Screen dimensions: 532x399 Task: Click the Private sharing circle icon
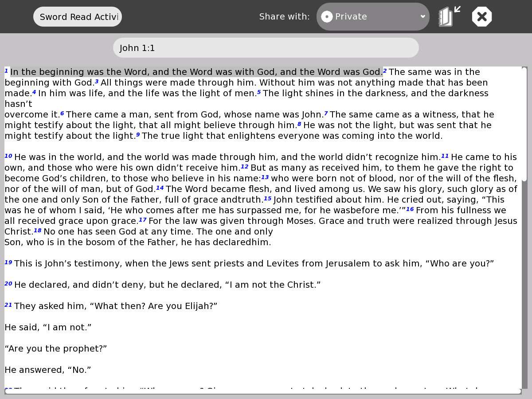[327, 17]
